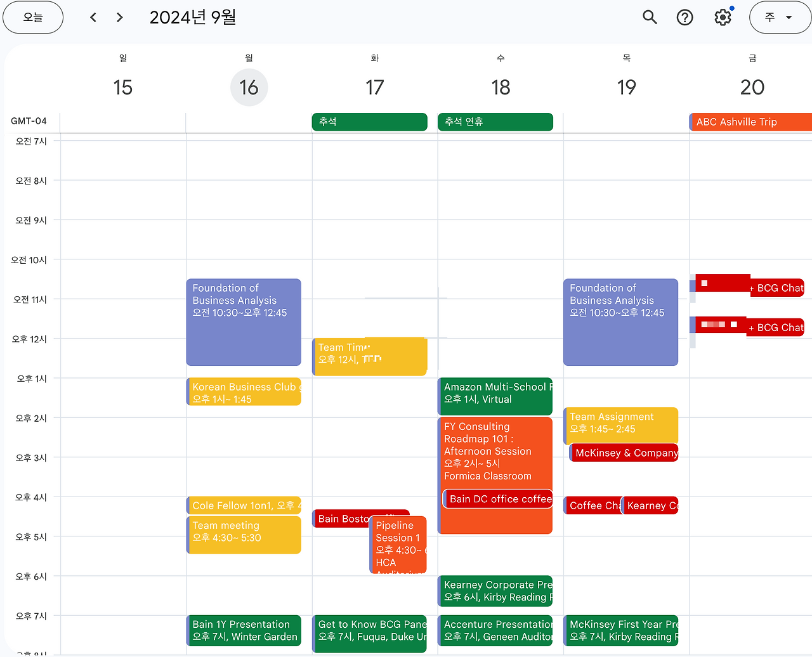
Task: Go to next week with the forward arrow
Action: tap(119, 17)
